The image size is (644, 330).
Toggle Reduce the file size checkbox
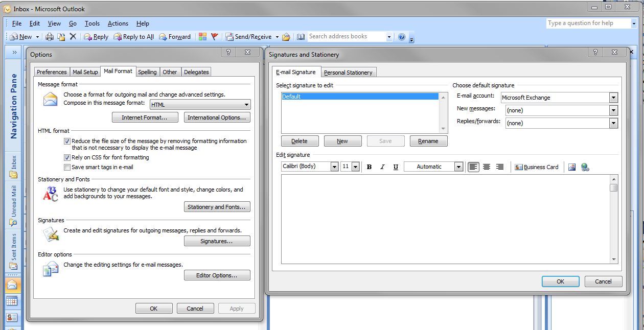tap(67, 141)
